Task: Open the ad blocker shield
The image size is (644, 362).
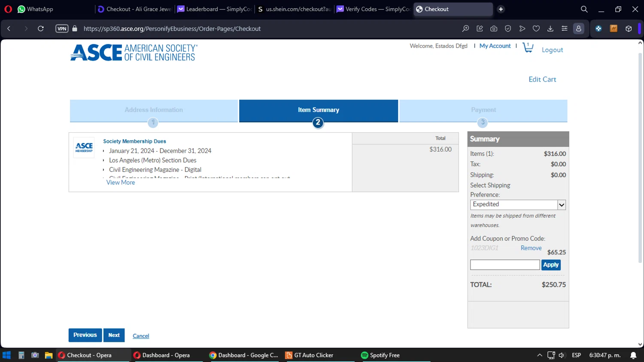Action: click(508, 29)
